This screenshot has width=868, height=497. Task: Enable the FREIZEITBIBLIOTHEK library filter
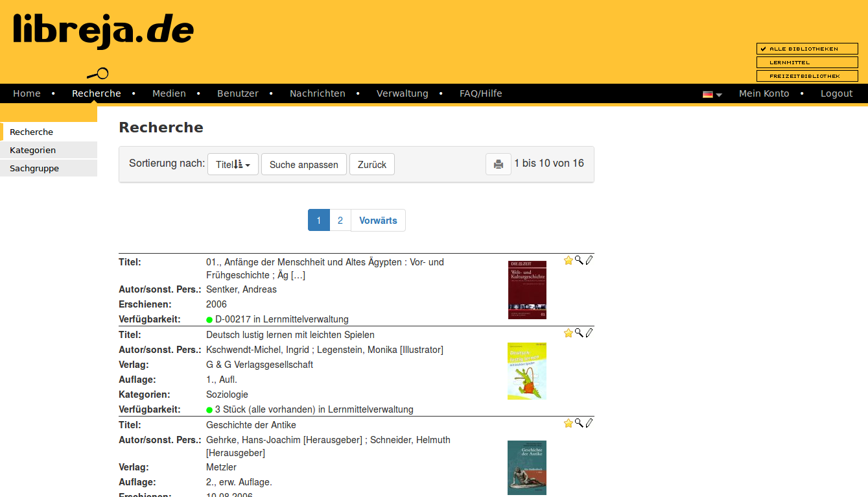click(806, 75)
